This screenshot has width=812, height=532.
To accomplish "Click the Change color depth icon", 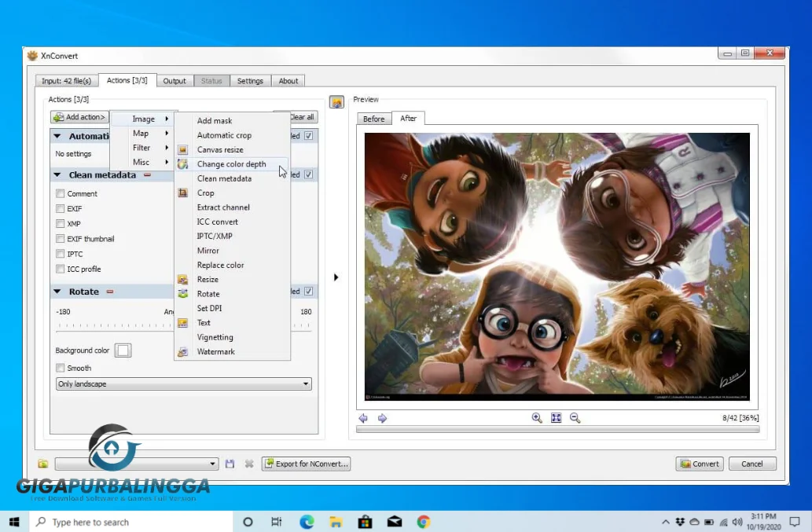I will pyautogui.click(x=182, y=164).
